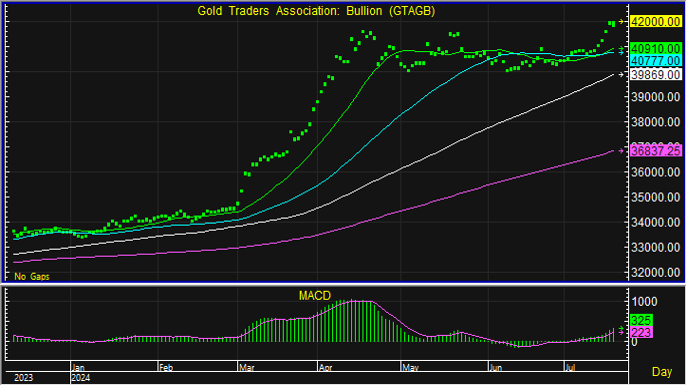
Task: Click the 38000.00 price axis value
Action: point(655,122)
